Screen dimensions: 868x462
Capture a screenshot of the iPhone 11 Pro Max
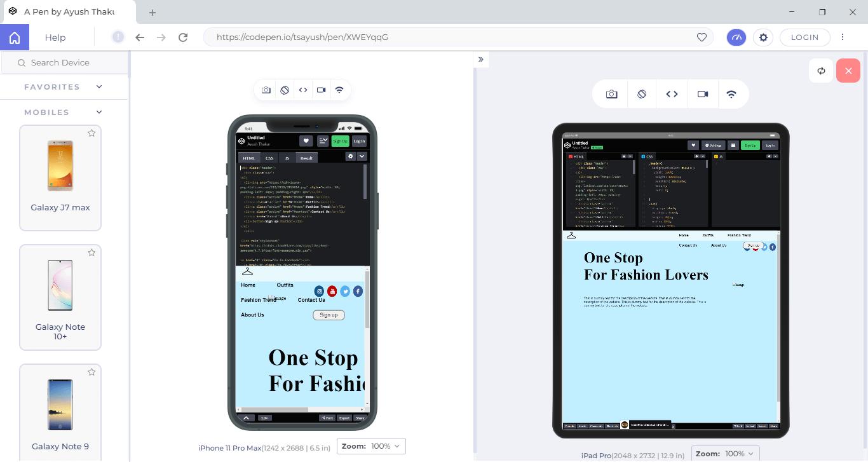[266, 90]
